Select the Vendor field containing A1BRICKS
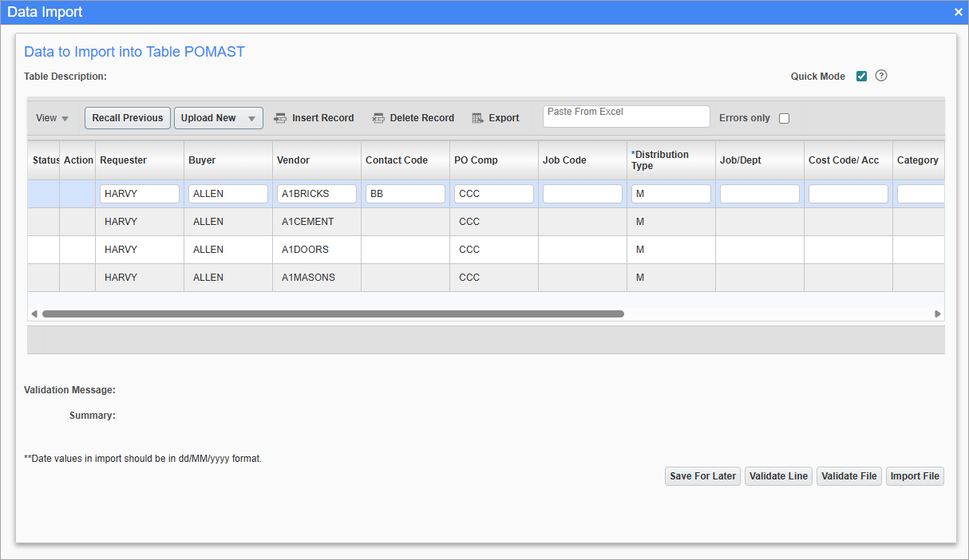The image size is (969, 560). 316,193
